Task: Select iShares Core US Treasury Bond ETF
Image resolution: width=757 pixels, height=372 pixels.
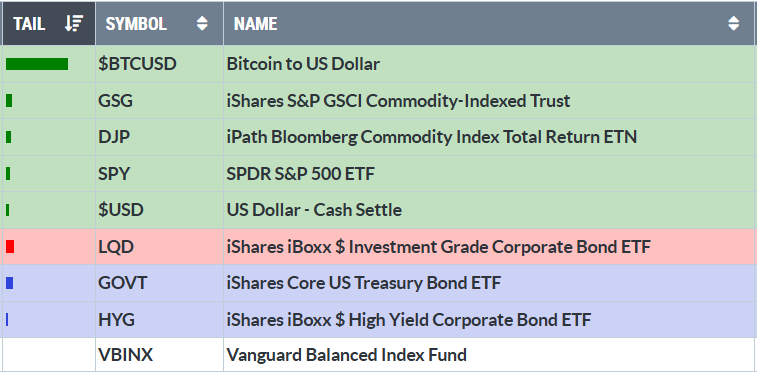Action: coord(364,283)
